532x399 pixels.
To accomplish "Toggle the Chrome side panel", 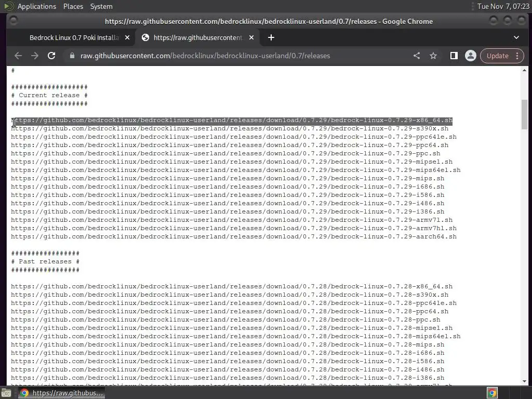I will [454, 56].
